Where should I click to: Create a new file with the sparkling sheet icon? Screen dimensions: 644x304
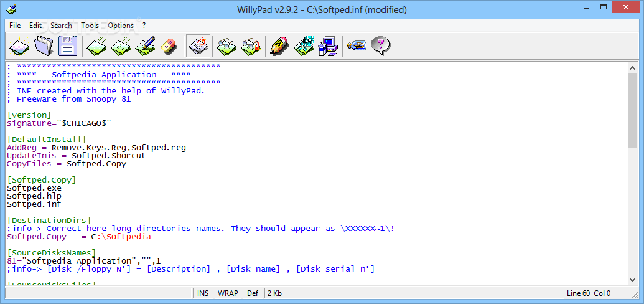[19, 45]
